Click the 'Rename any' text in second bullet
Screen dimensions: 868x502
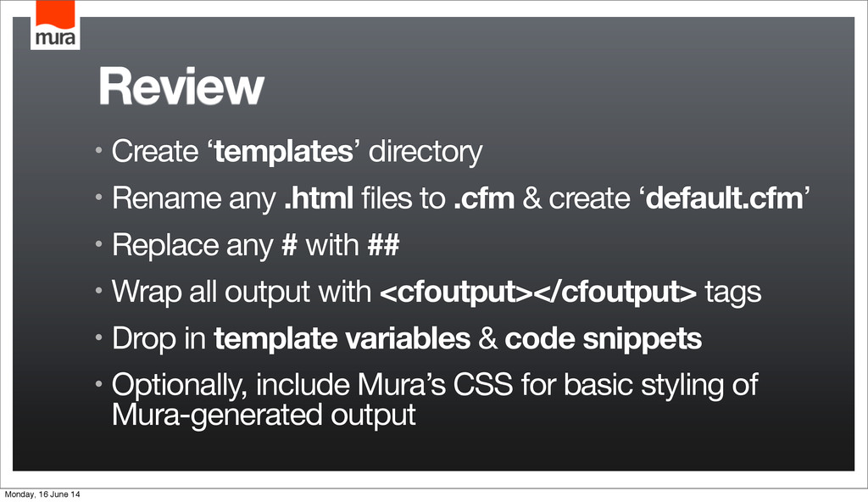click(x=194, y=198)
